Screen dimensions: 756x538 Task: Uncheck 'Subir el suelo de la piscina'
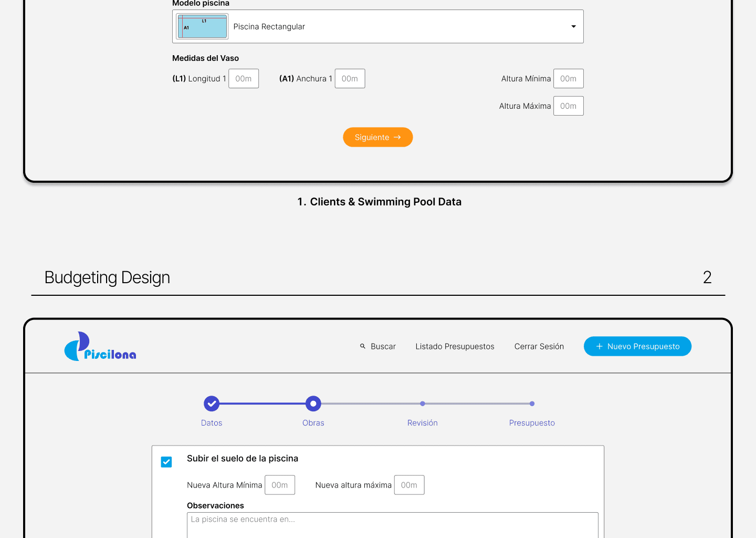coord(166,462)
